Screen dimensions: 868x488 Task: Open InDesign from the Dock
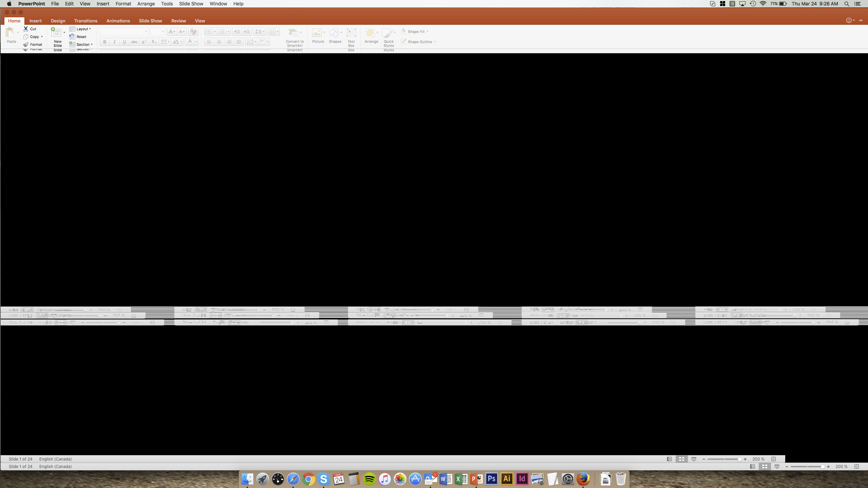[522, 479]
